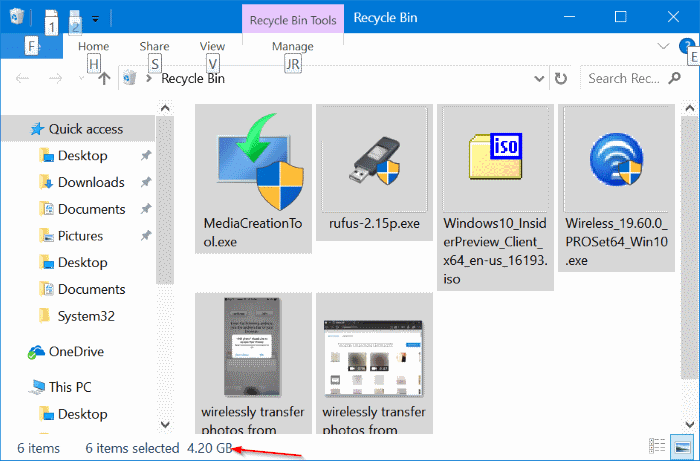
Task: Select Windows10_InsiderPreview ISO file
Action: click(495, 197)
